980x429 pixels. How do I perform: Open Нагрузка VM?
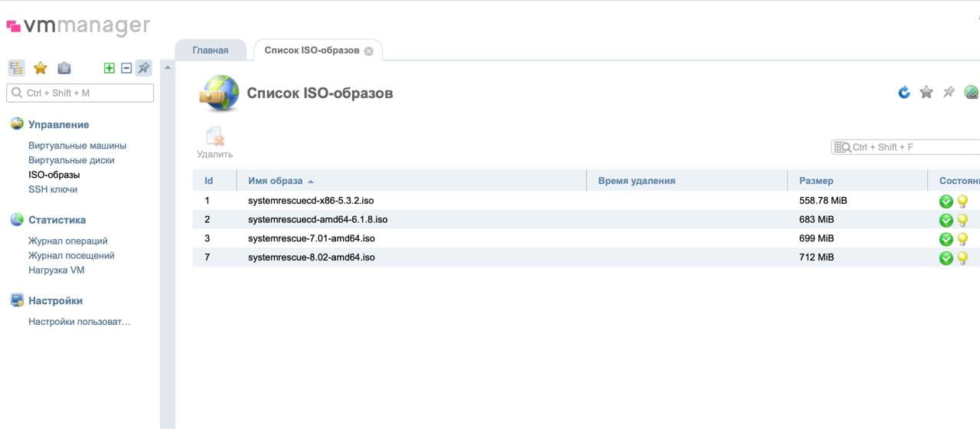56,270
